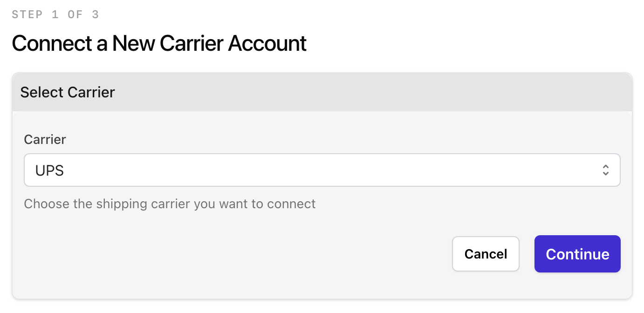
Task: Select the "UPS" value text in the combo box
Action: (x=49, y=170)
